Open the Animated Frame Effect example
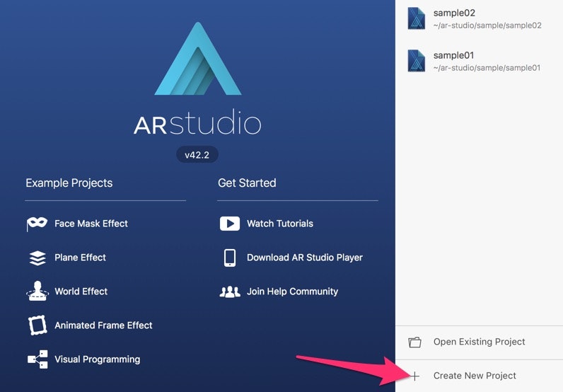Viewport: 563px width, 392px height. (103, 325)
